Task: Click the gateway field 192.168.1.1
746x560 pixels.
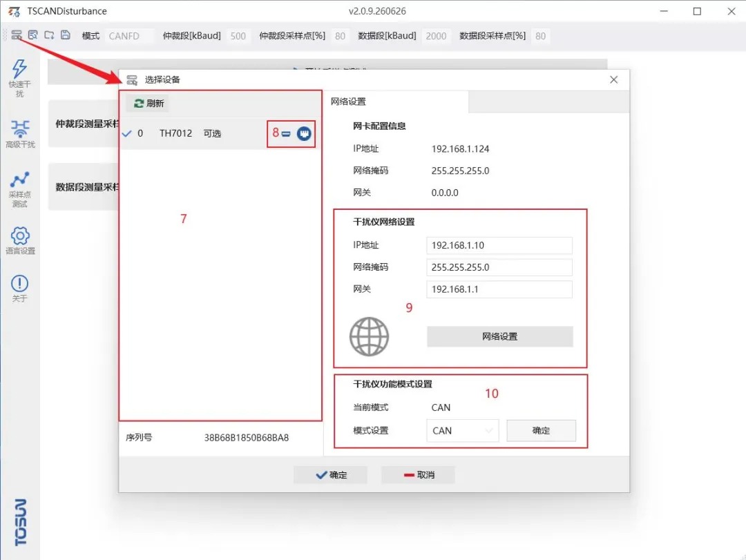Action: point(499,289)
